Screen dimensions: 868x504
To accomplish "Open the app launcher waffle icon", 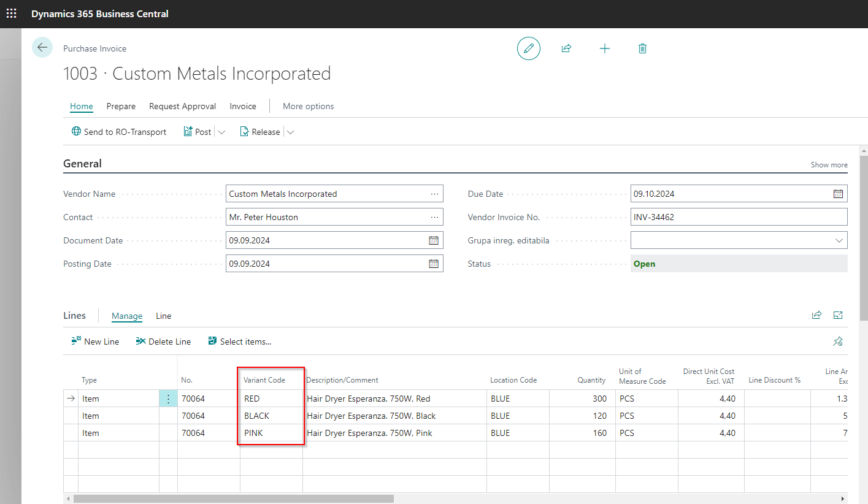I will coord(12,13).
